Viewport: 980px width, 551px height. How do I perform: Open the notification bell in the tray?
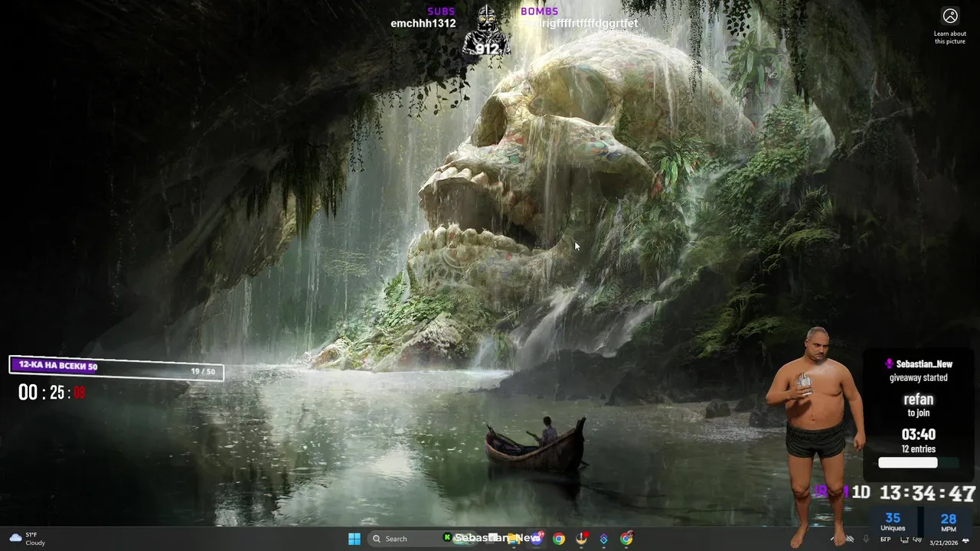click(x=965, y=541)
